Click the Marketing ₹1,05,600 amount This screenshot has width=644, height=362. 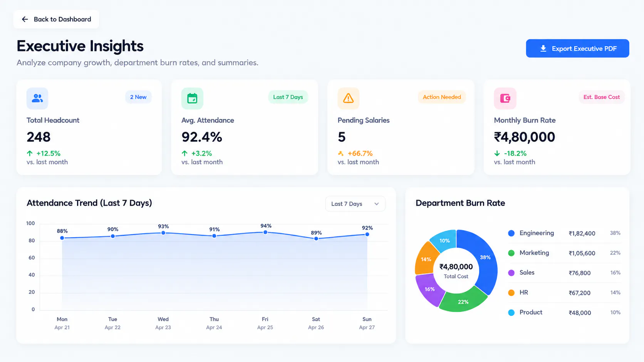click(582, 253)
